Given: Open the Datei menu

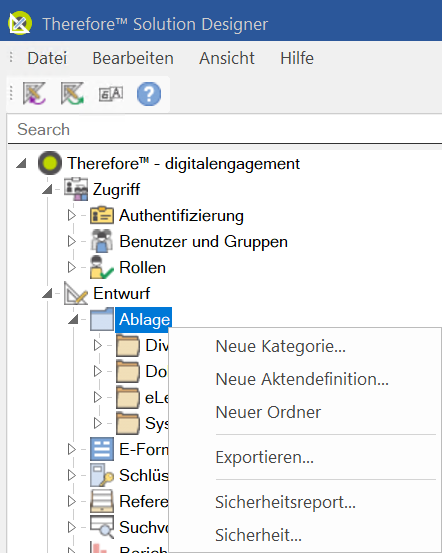Looking at the screenshot, I should (47, 58).
